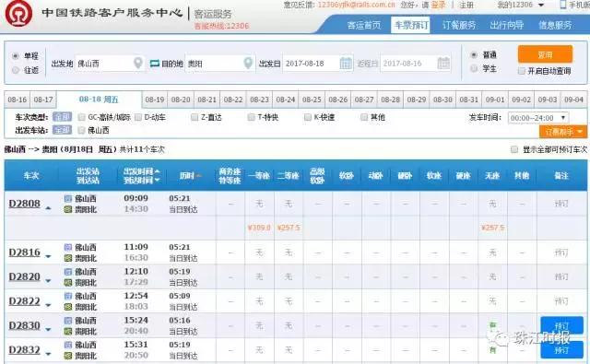Click the 佛山西 start-station icon in D2830 row
The height and width of the screenshot is (364, 590).
click(x=68, y=321)
